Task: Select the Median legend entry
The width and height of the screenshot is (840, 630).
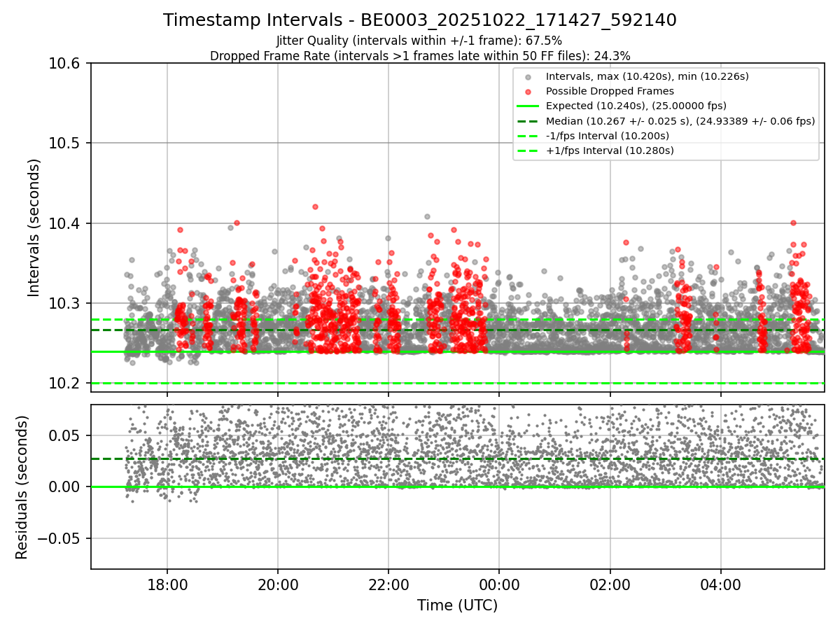Action: click(x=666, y=120)
